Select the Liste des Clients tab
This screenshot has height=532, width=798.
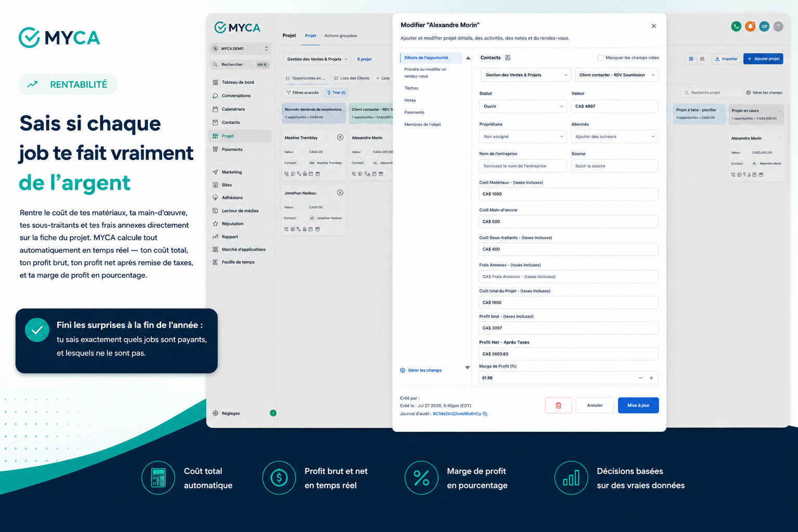pyautogui.click(x=351, y=78)
